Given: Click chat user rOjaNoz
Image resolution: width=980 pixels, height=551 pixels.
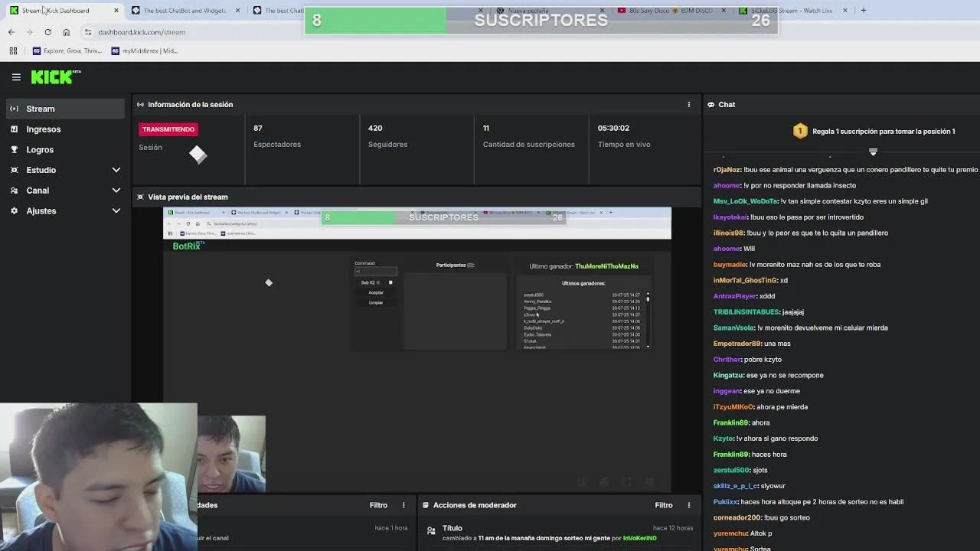Looking at the screenshot, I should 727,170.
